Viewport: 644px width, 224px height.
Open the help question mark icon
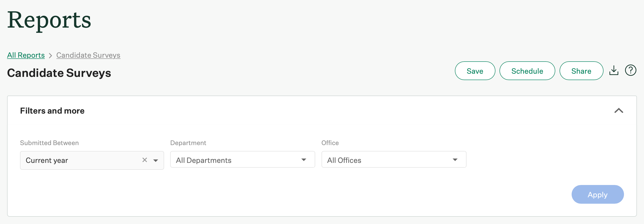631,70
